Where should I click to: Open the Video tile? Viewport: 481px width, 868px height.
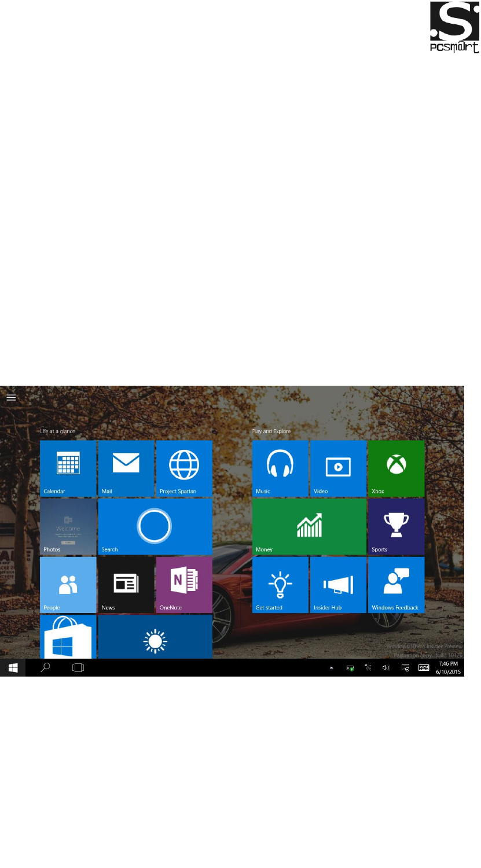click(339, 468)
